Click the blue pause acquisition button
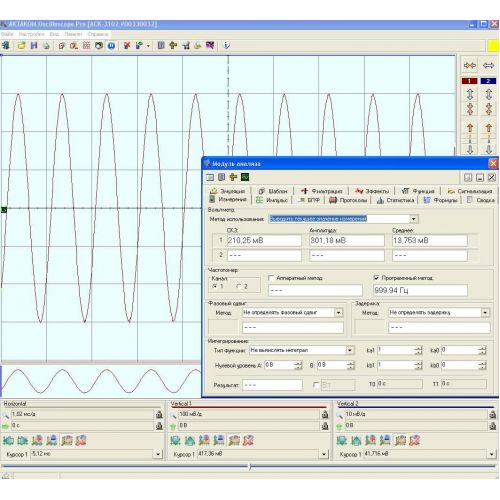Viewport: 500px width, 500px height. [x=111, y=46]
